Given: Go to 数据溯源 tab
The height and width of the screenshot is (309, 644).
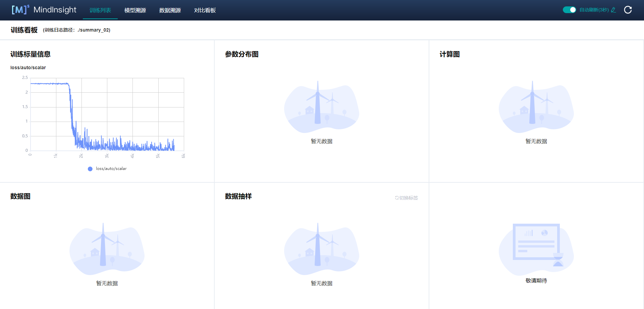Looking at the screenshot, I should coord(170,10).
